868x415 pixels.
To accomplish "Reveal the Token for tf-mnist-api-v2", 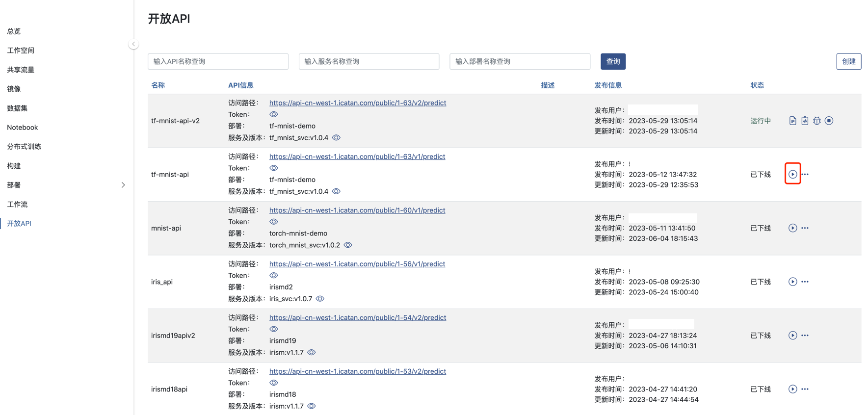I will (274, 114).
